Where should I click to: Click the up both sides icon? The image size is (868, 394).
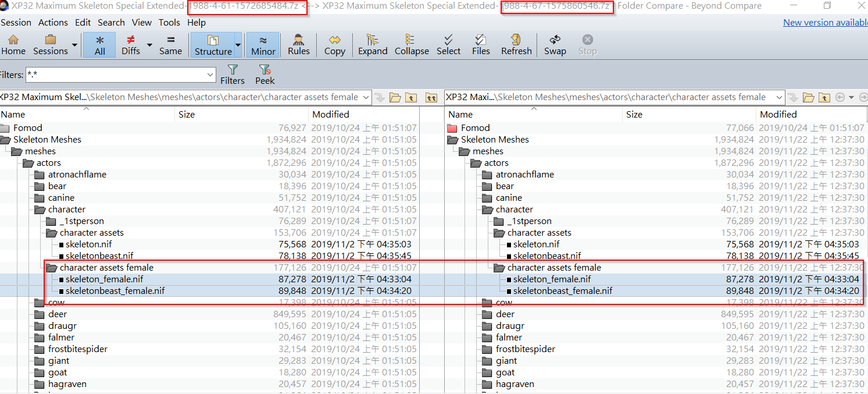pyautogui.click(x=431, y=97)
